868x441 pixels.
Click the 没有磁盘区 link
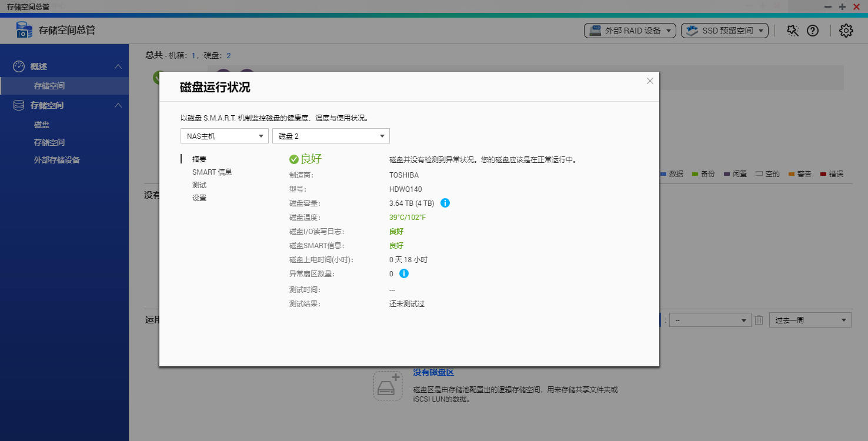pos(433,372)
